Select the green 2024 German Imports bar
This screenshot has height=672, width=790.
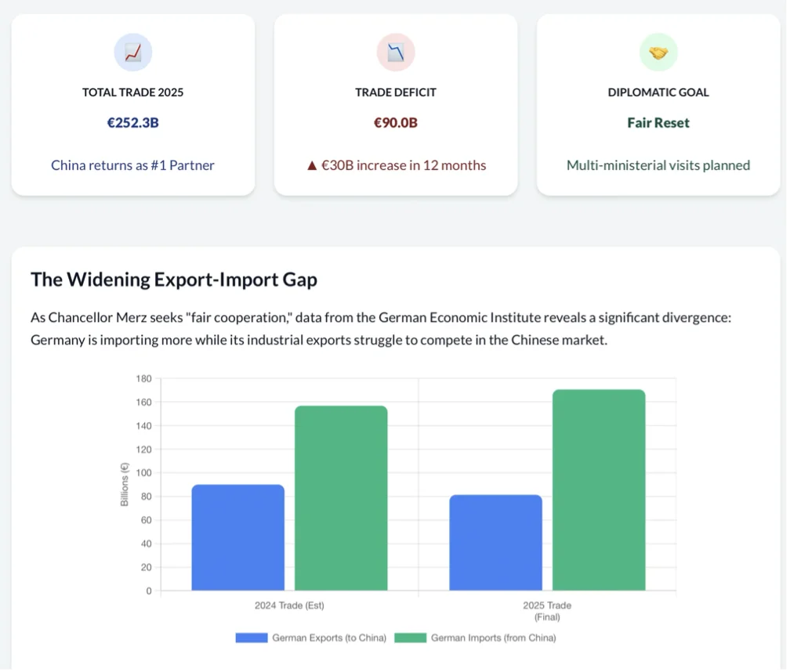point(341,498)
